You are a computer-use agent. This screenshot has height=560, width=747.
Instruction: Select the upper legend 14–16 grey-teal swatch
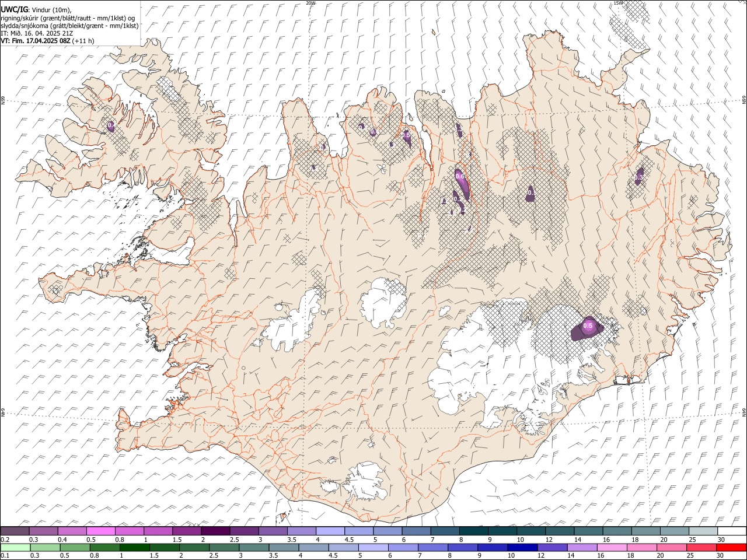(588, 531)
